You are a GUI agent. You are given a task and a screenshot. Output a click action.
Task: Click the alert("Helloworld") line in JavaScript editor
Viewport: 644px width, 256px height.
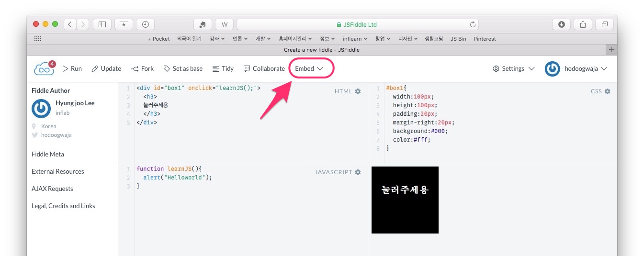pyautogui.click(x=177, y=177)
